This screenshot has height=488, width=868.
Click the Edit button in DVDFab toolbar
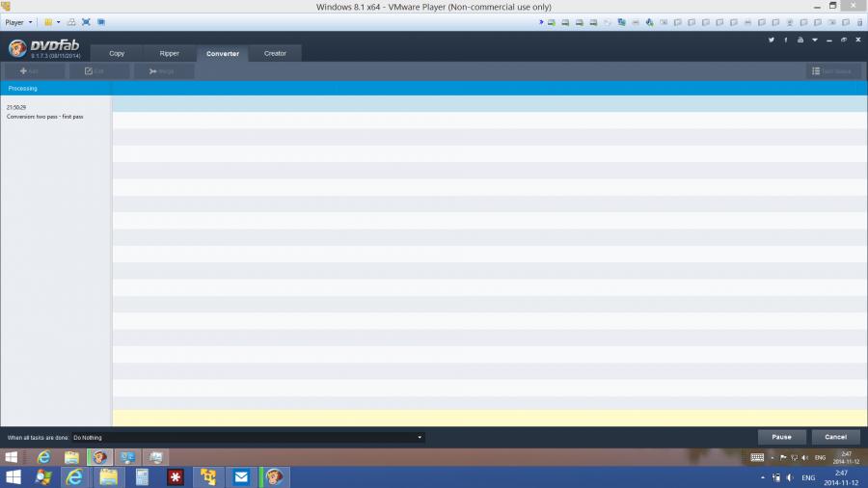tap(98, 71)
